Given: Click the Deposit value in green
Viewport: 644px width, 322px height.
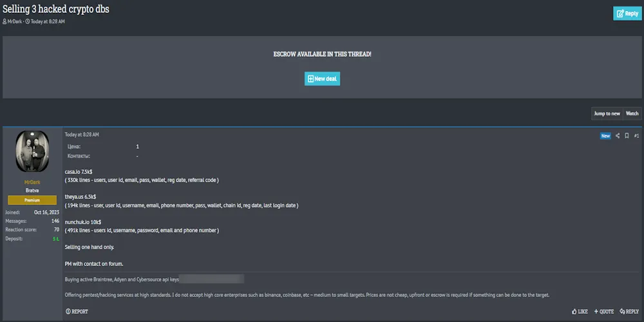Looking at the screenshot, I should click(56, 239).
